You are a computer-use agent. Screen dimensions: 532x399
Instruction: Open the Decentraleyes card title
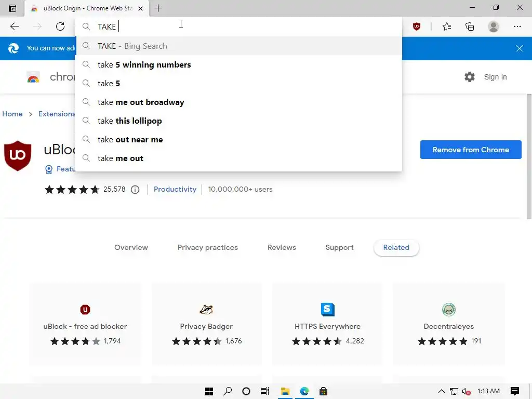448,326
